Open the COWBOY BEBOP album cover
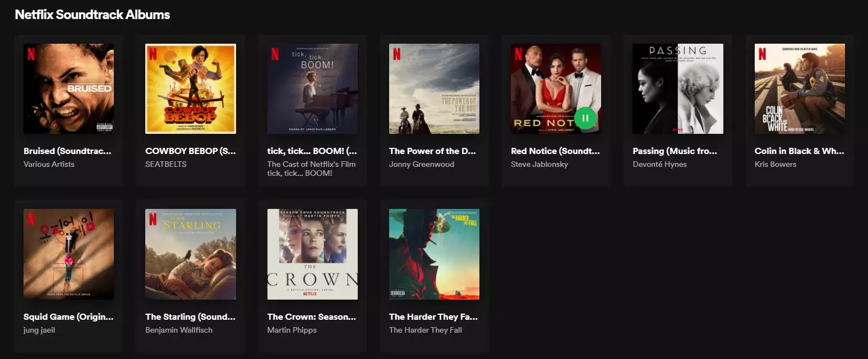Viewport: 868px width, 359px height. point(191,88)
